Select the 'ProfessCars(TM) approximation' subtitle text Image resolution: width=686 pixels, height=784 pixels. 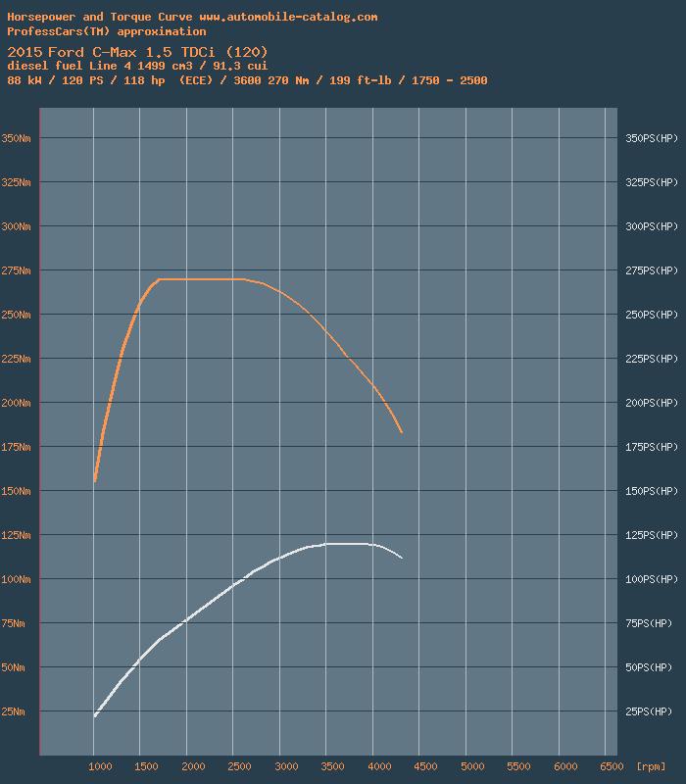tap(107, 31)
